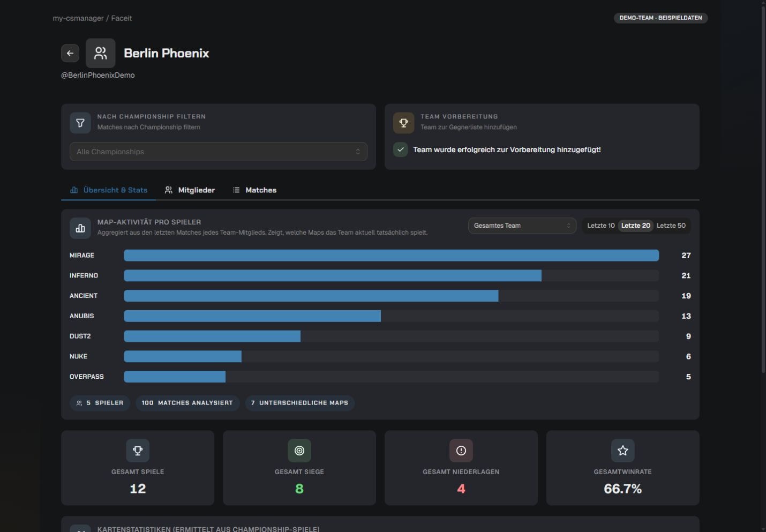Click the trophy icon in Team Vorbereitung
Image resolution: width=766 pixels, height=532 pixels.
click(x=404, y=123)
